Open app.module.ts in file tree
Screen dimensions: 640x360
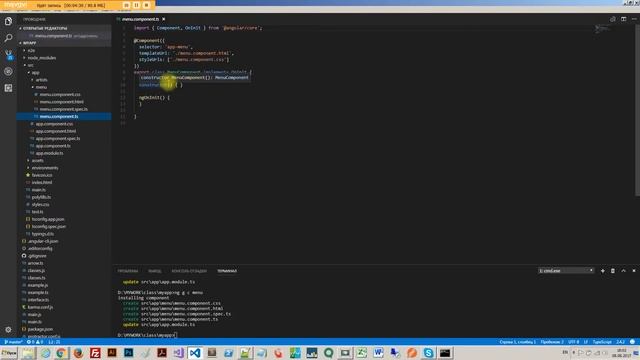click(x=49, y=153)
